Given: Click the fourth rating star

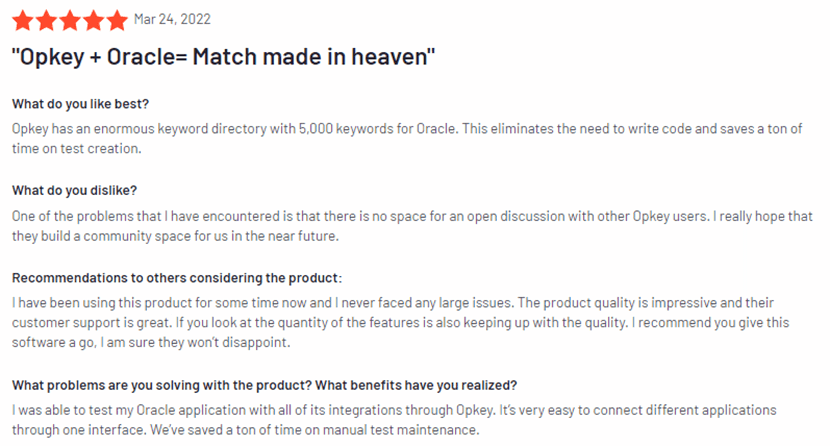Looking at the screenshot, I should pyautogui.click(x=93, y=19).
